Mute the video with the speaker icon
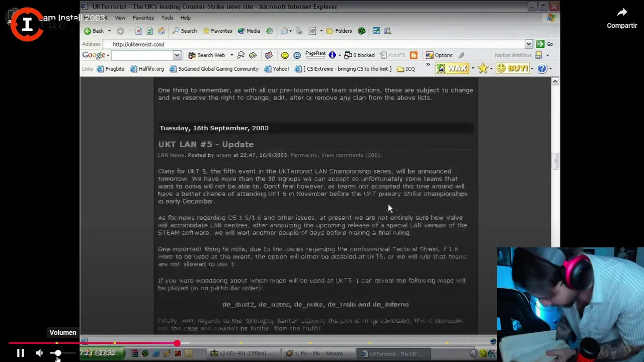 39,353
